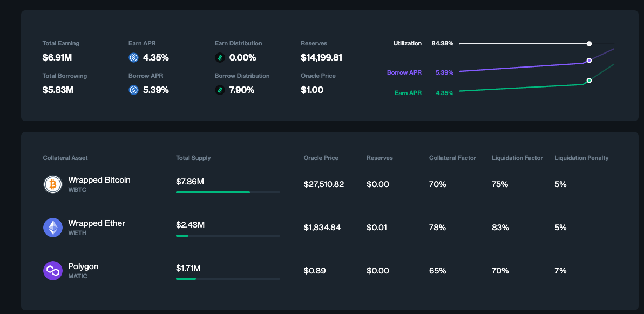Click the Collateral Factor column header
This screenshot has width=644, height=314.
(x=452, y=158)
